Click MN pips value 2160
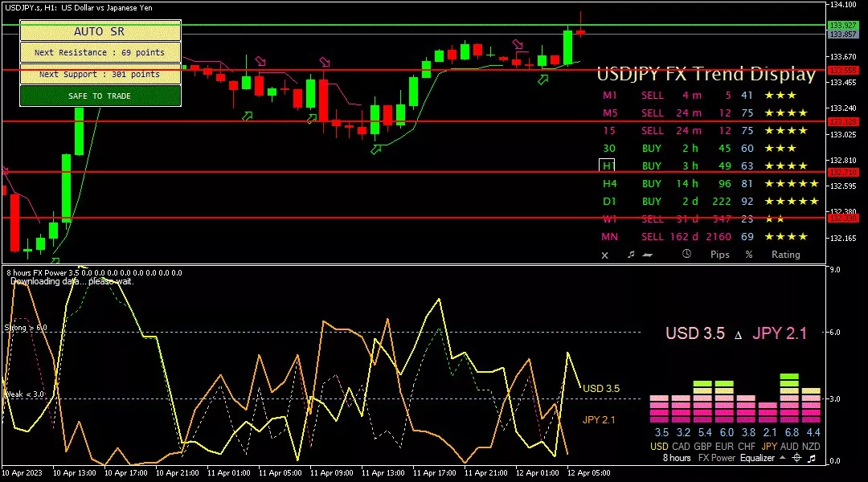Viewport: 868px width, 482px height. 719,237
